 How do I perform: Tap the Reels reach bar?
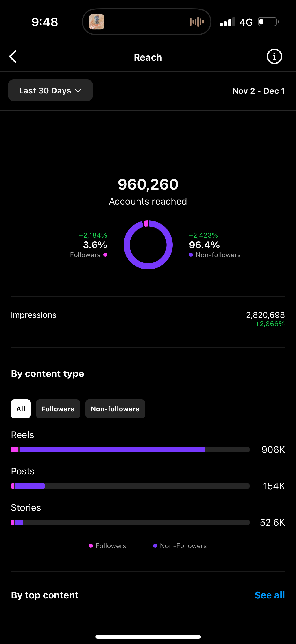[x=130, y=450]
